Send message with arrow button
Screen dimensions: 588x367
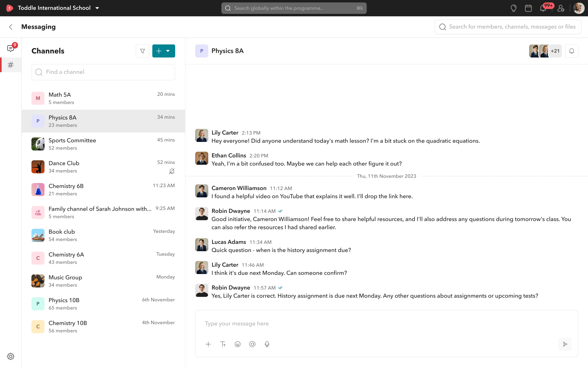[x=565, y=344]
